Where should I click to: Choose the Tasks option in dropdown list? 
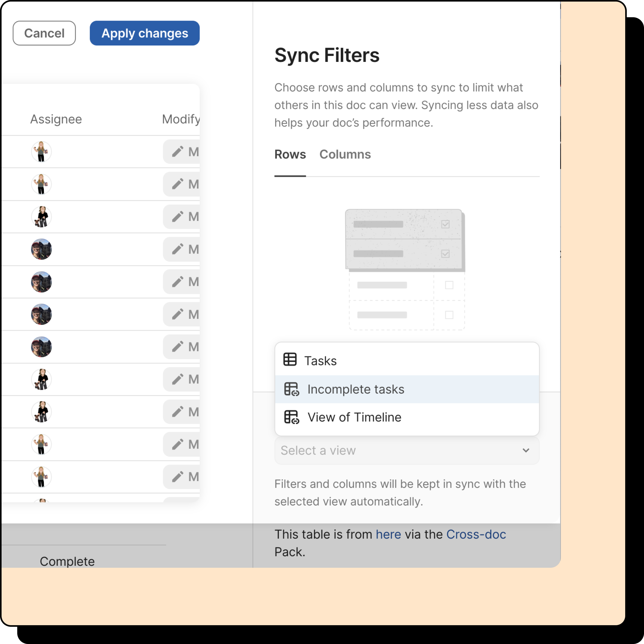click(407, 361)
